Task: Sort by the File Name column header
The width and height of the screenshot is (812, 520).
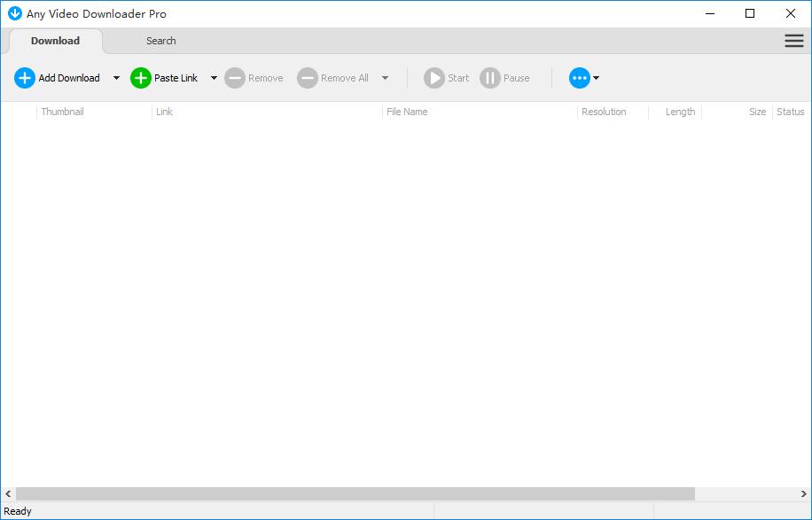Action: (x=407, y=112)
